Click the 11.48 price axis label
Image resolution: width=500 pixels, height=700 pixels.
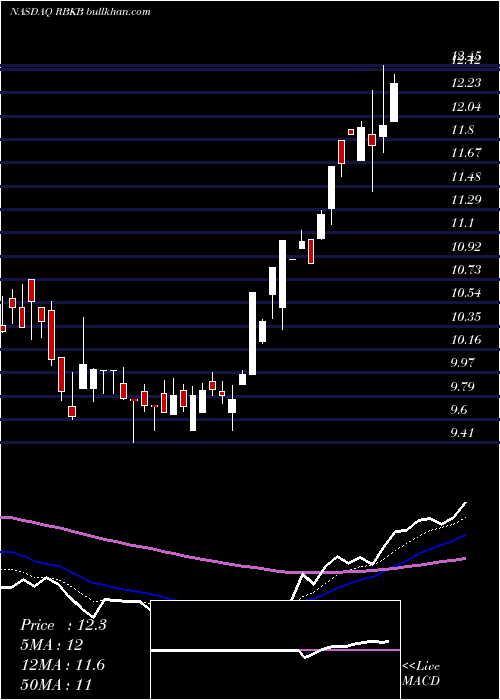click(466, 177)
